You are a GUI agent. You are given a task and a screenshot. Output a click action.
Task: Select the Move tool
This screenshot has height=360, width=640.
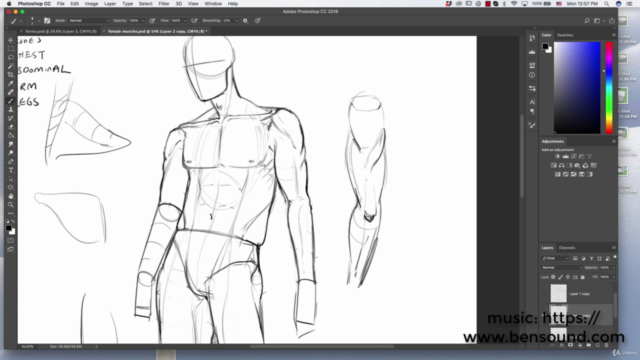point(11,40)
